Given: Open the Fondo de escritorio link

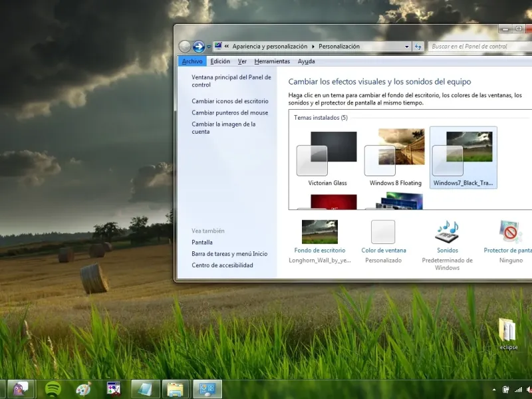Looking at the screenshot, I should (x=320, y=251).
